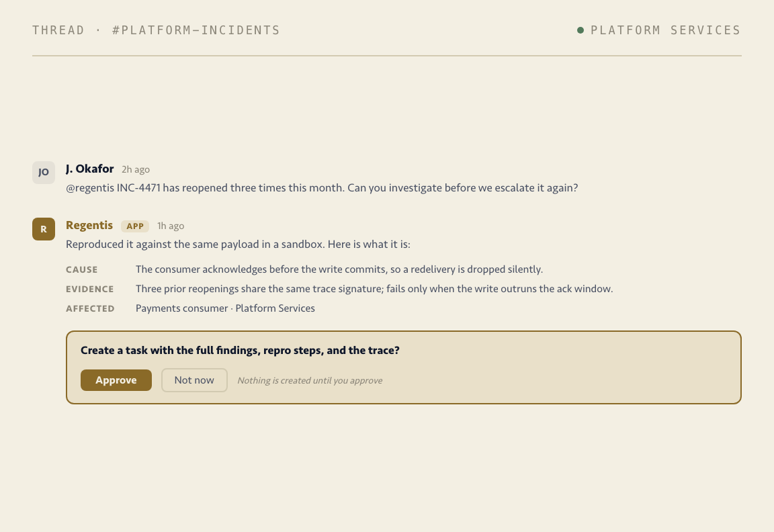Select the @regentis INC-4471 message text
The image size is (774, 532).
(x=322, y=188)
